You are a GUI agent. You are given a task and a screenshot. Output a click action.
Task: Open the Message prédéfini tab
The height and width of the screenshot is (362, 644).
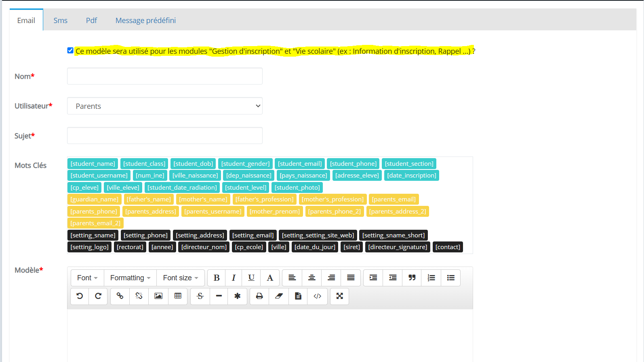click(145, 20)
